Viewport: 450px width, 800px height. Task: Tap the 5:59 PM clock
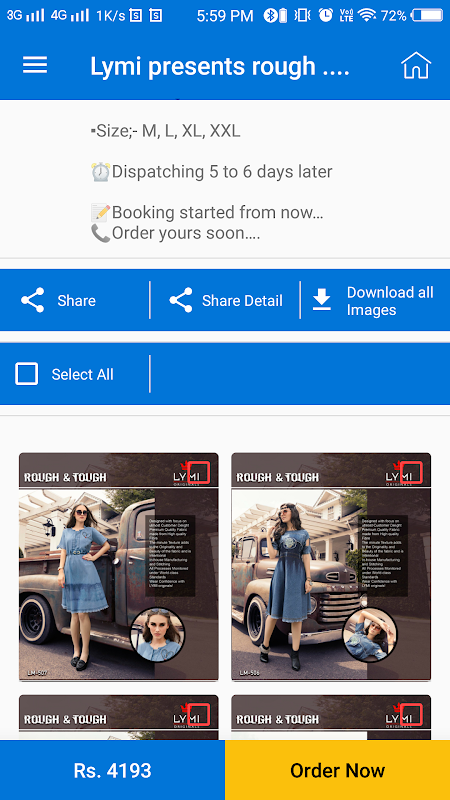[x=225, y=16]
